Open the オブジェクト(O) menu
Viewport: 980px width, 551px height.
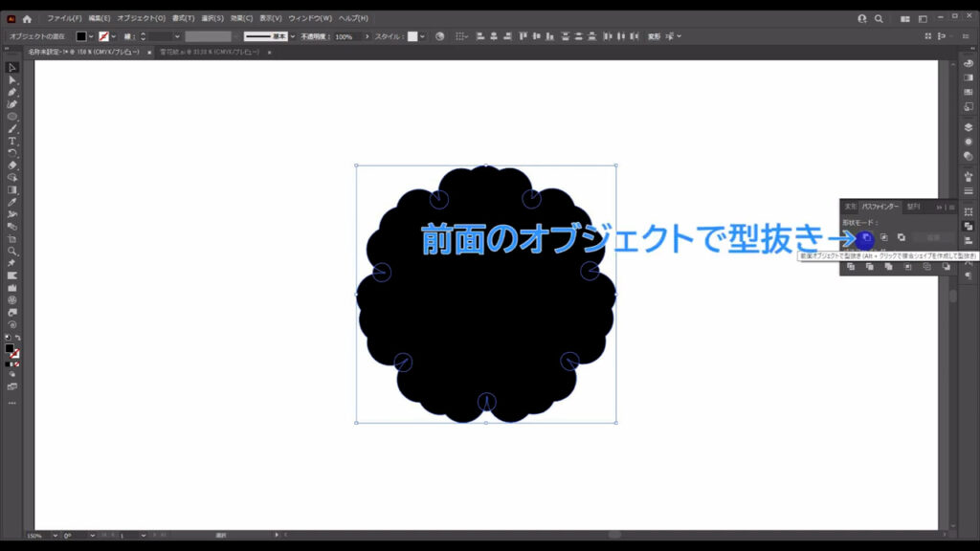tap(141, 18)
